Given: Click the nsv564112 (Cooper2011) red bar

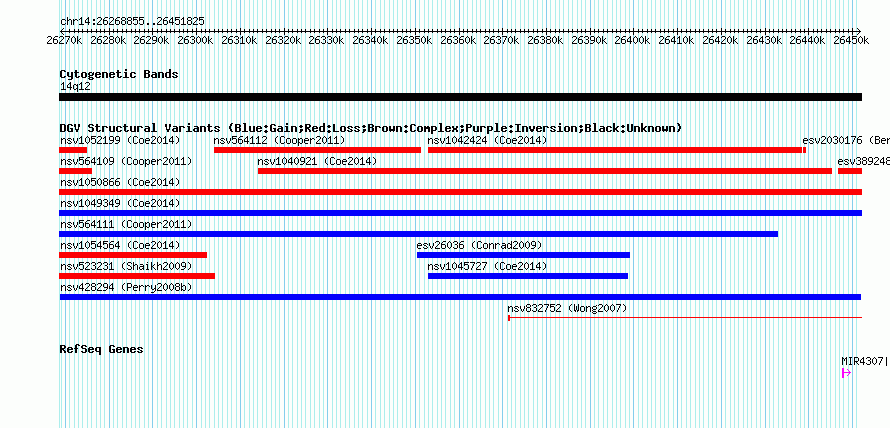Looking at the screenshot, I should tap(317, 150).
